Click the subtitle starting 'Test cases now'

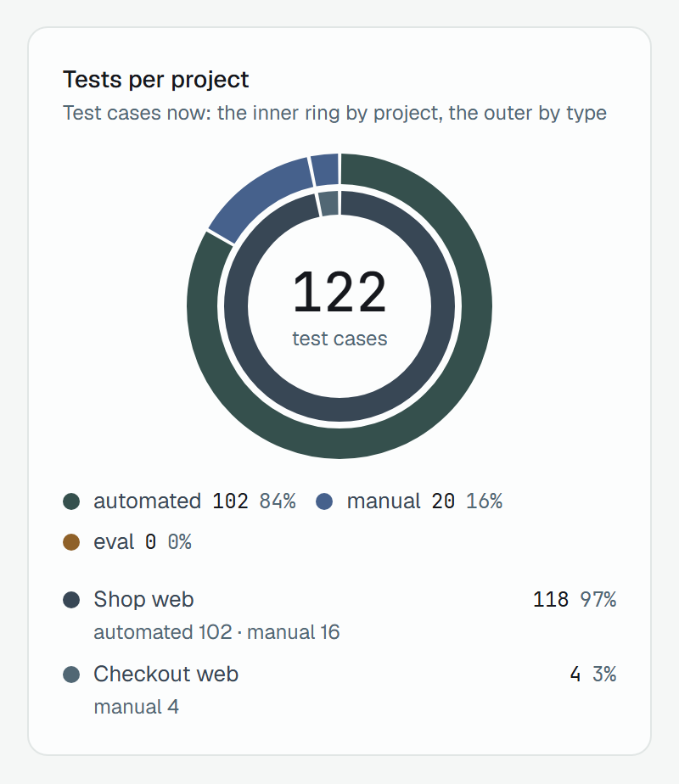[334, 113]
